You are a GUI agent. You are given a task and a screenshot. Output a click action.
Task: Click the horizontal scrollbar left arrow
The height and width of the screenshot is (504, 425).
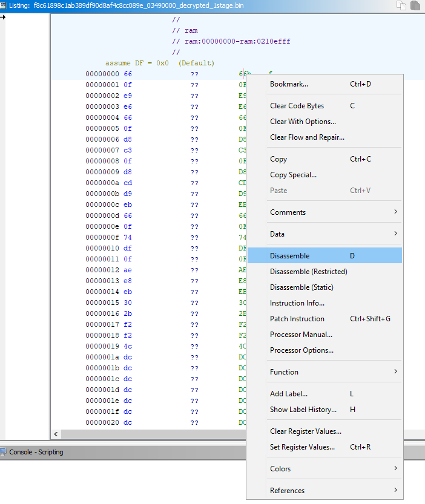[56, 434]
